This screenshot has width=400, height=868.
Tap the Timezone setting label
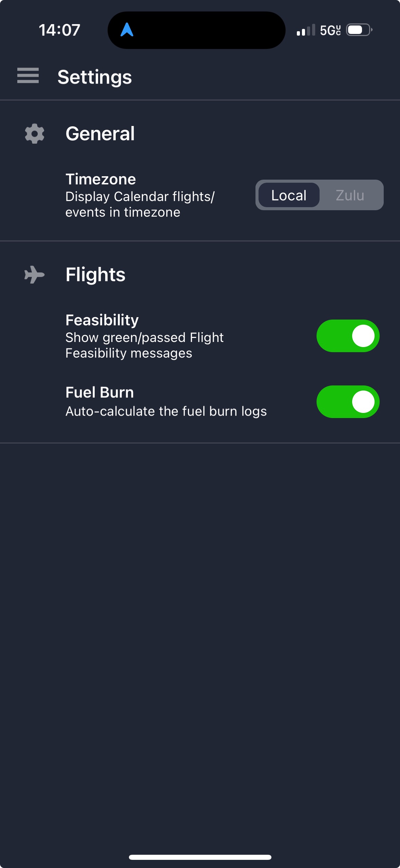coord(100,179)
